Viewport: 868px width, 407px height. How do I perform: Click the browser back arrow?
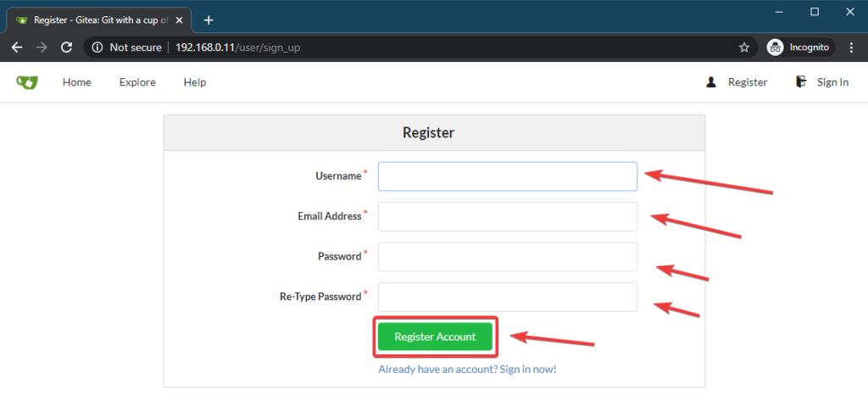tap(17, 47)
